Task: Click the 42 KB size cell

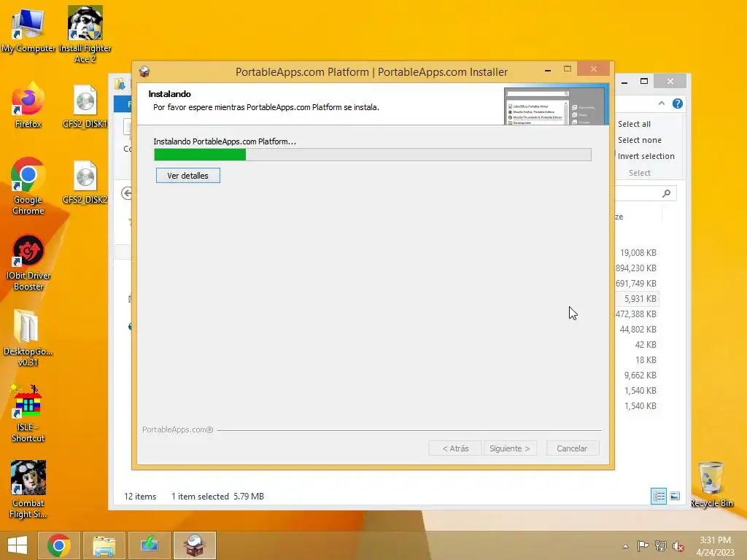Action: [646, 344]
